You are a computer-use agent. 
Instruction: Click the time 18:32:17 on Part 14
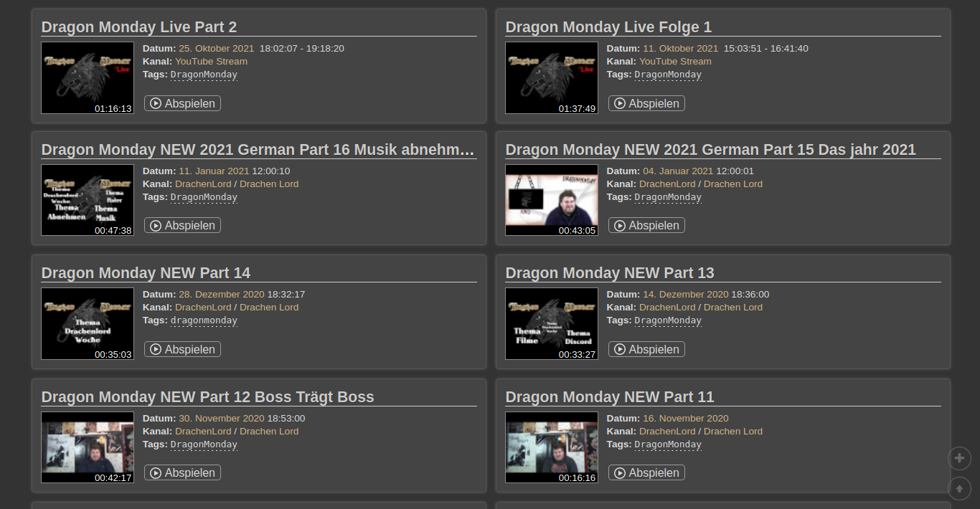tap(286, 295)
